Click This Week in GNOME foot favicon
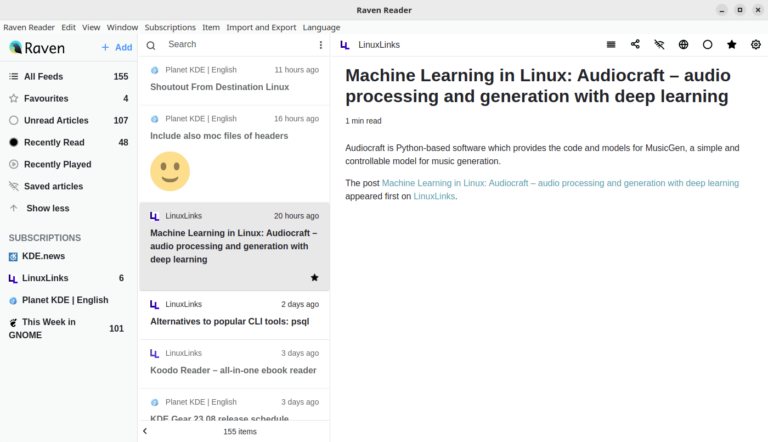Viewport: 768px width, 442px height. [x=13, y=322]
